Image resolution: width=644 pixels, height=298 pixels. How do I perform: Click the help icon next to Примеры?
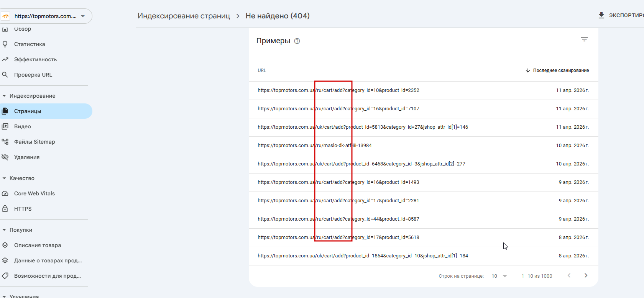click(297, 41)
